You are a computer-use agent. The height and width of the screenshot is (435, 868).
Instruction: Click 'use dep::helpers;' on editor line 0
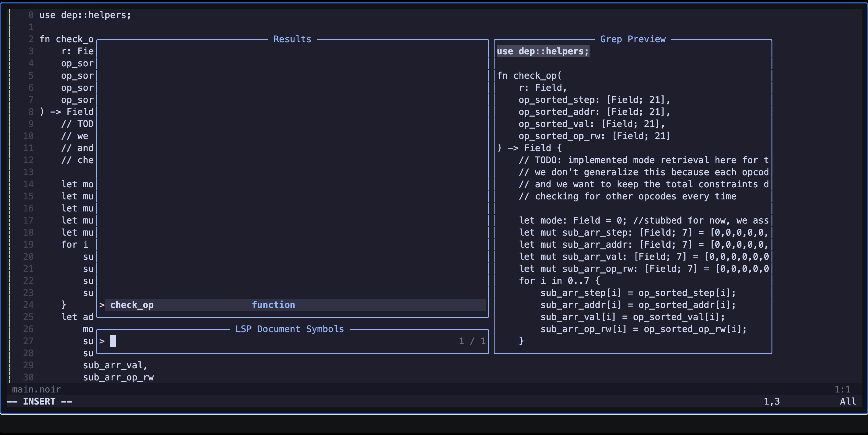coord(85,15)
